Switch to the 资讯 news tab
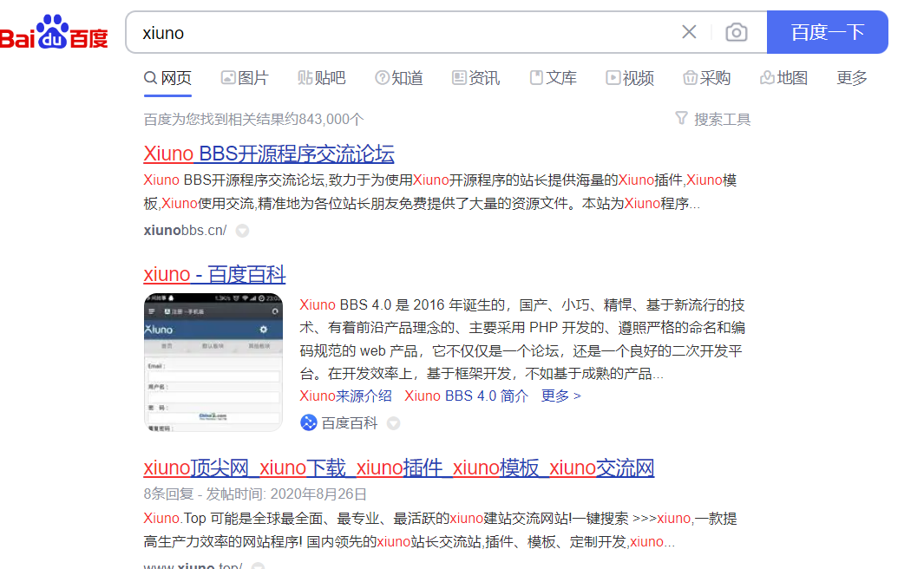 pyautogui.click(x=475, y=78)
